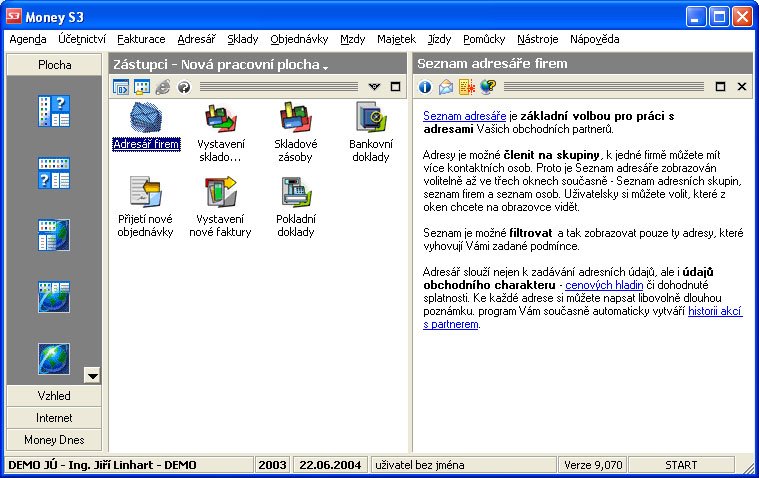Select the Money Dnes sidebar tab
This screenshot has width=759, height=478.
[54, 440]
